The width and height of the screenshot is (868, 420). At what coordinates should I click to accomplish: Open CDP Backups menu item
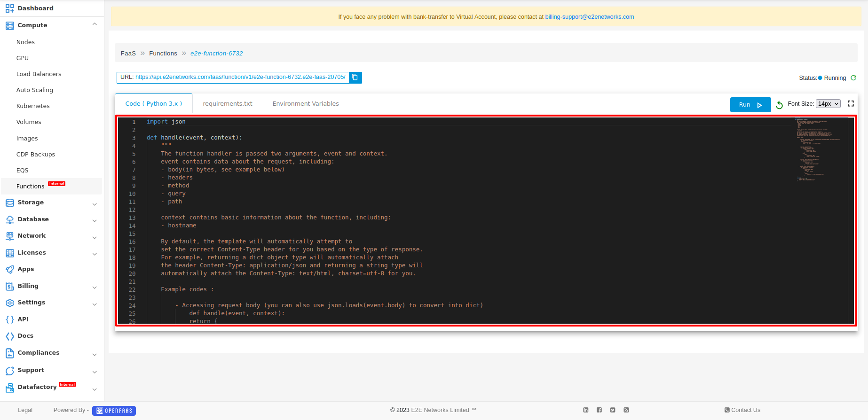click(x=36, y=155)
